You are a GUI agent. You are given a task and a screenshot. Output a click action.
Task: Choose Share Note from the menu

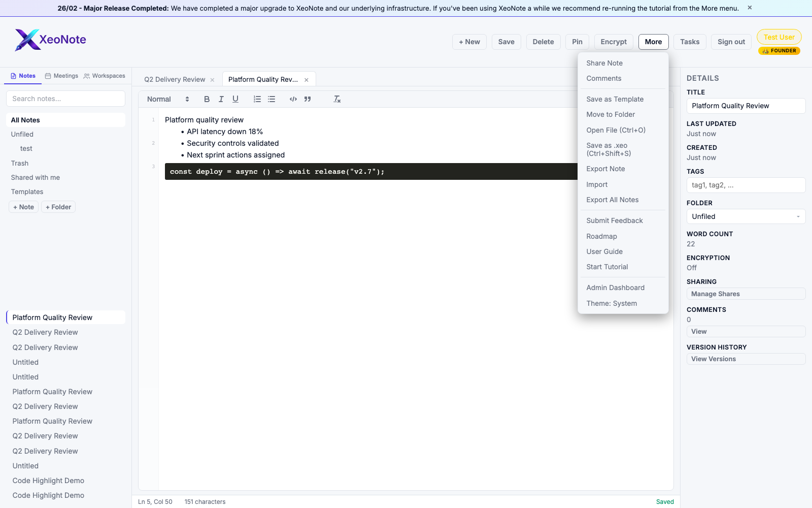coord(604,63)
